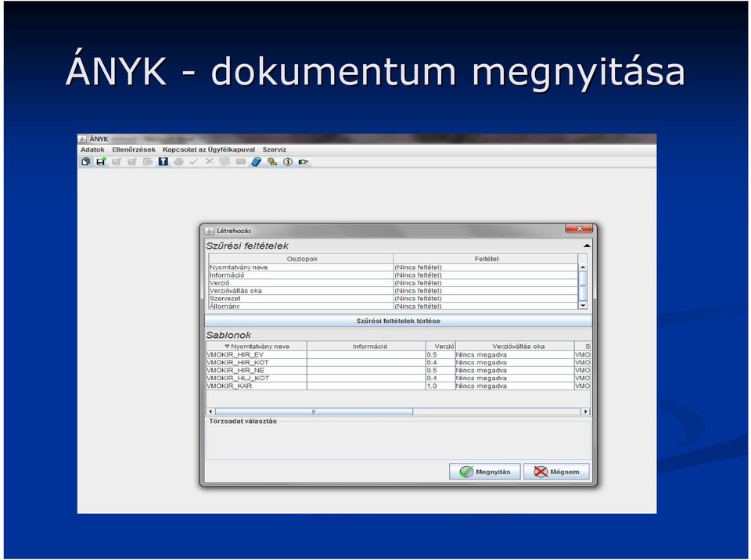Click the greyed-out checkmark toolbar icon

point(193,162)
